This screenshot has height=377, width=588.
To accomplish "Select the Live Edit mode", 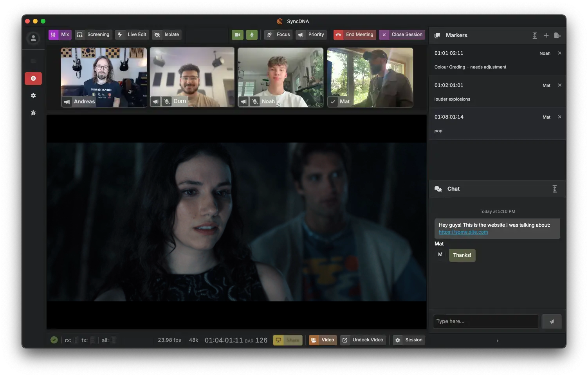I will pos(132,34).
